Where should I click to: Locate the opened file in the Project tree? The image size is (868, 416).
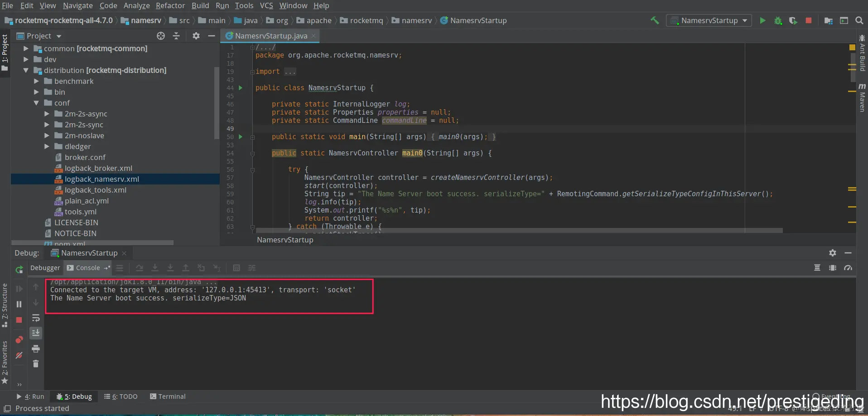[x=161, y=36]
